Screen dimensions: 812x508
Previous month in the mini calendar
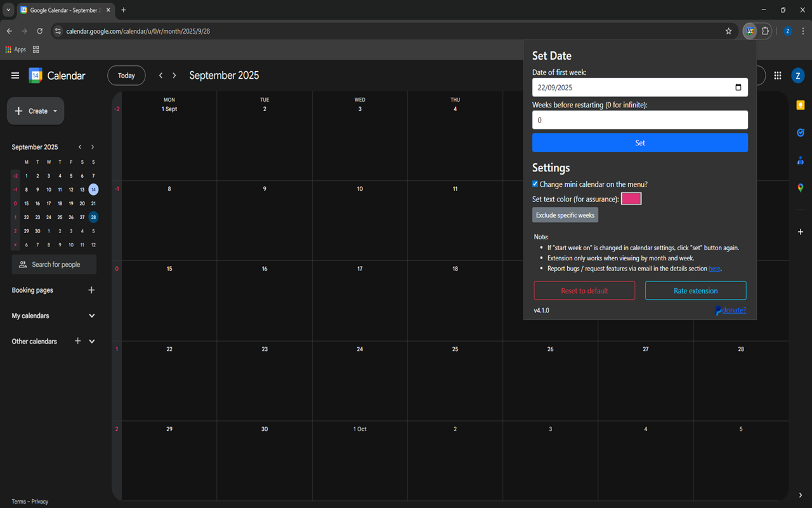point(80,147)
